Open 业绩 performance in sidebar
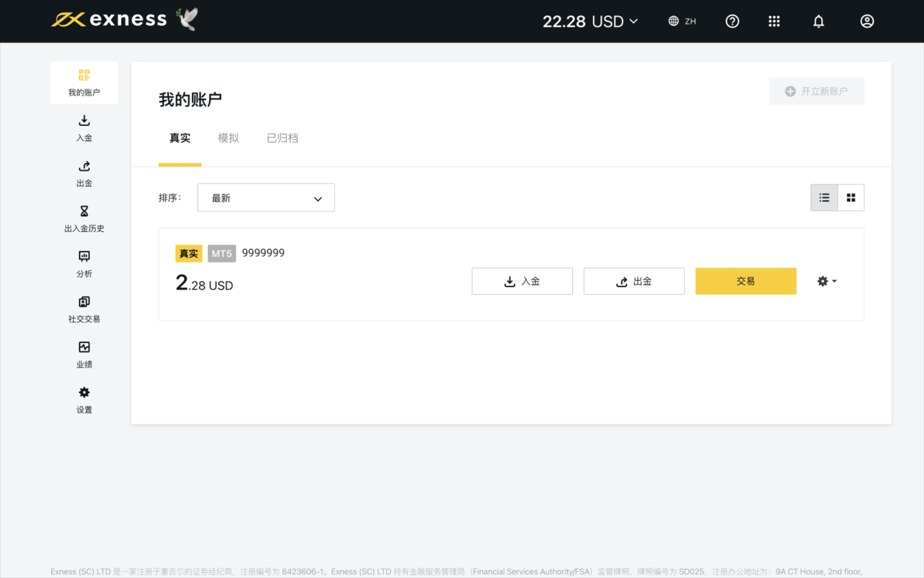The height and width of the screenshot is (578, 924). [84, 355]
